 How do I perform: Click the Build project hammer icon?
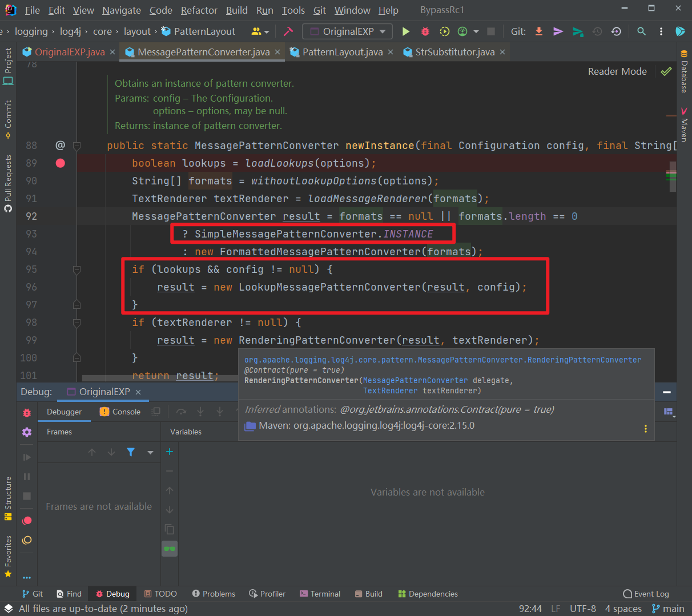pyautogui.click(x=288, y=31)
